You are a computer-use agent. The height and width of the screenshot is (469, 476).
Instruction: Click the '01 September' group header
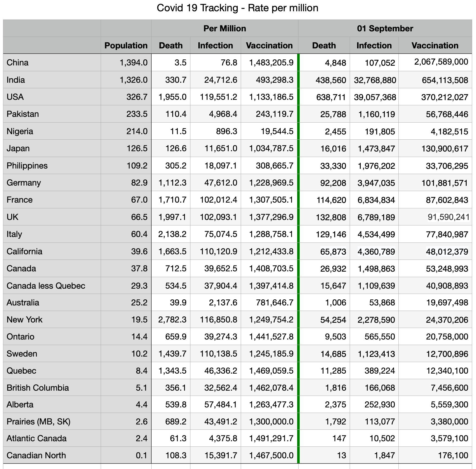[385, 28]
